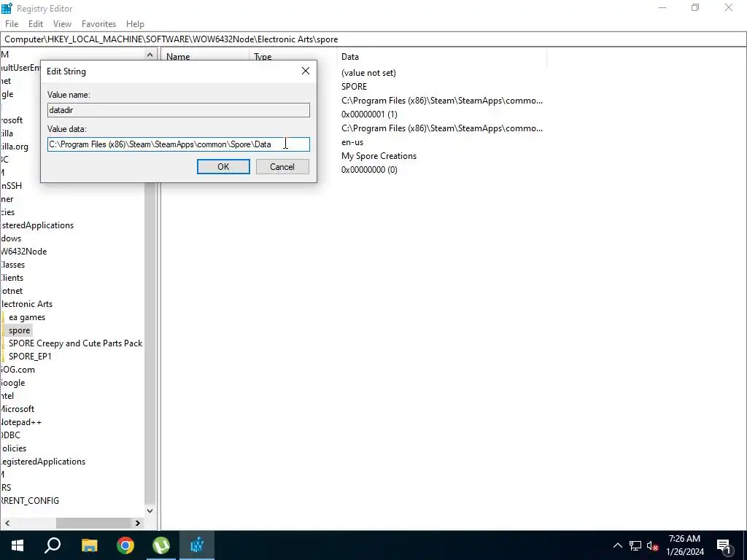747x560 pixels.
Task: Open the Windows Start menu
Action: click(x=18, y=545)
